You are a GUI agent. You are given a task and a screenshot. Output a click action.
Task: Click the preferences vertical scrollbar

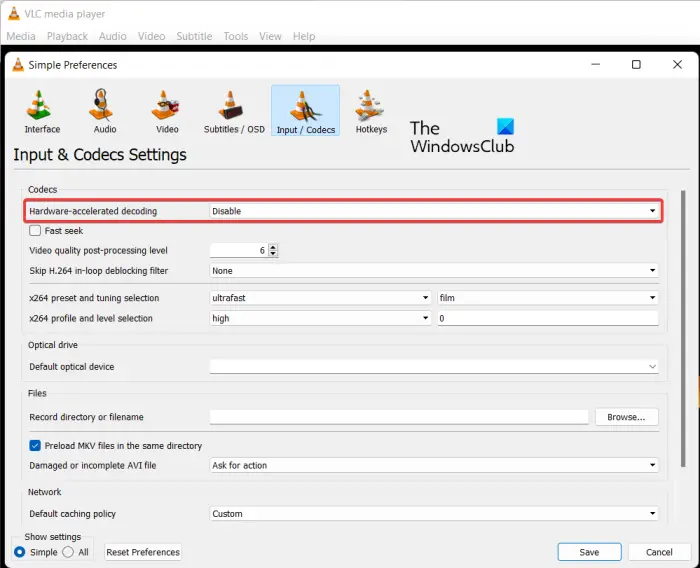tap(683, 328)
